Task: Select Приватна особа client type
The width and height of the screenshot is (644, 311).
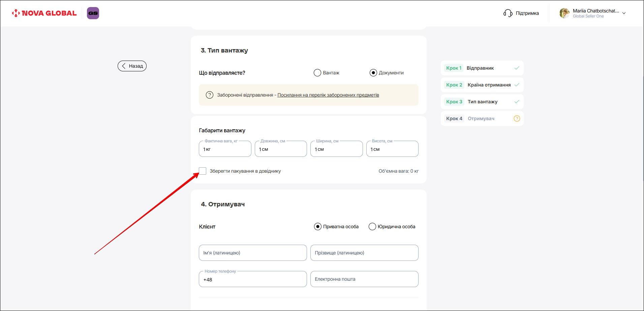Action: point(317,227)
